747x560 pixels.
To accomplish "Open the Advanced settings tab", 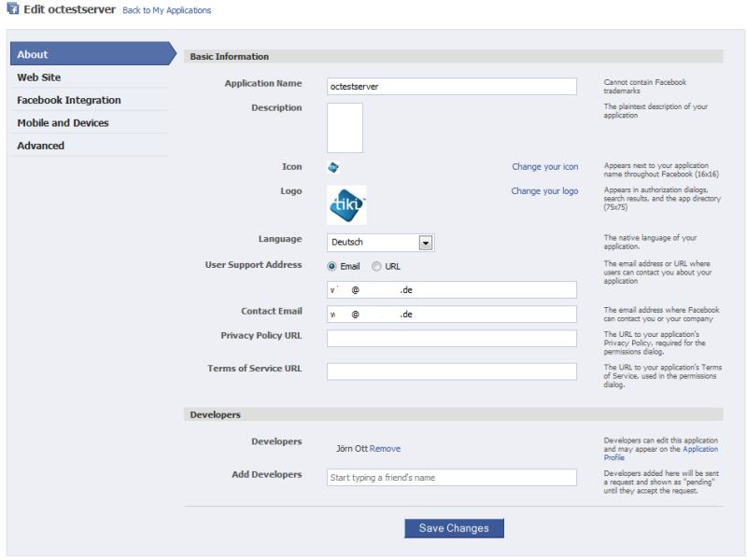I will pos(90,146).
